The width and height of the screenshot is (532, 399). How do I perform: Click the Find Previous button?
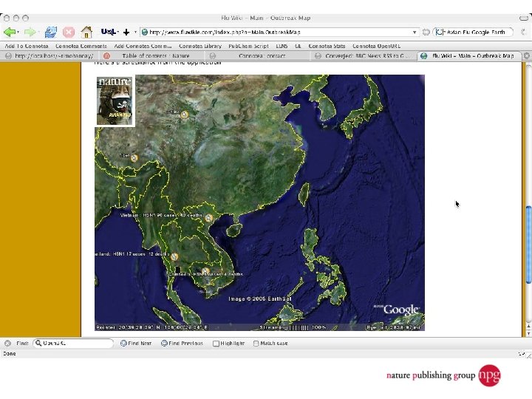click(x=182, y=344)
